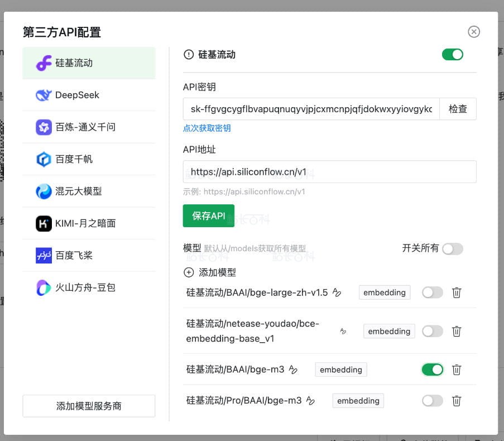504x441 pixels.
Task: Click the 添加模型 label
Action: 217,272
